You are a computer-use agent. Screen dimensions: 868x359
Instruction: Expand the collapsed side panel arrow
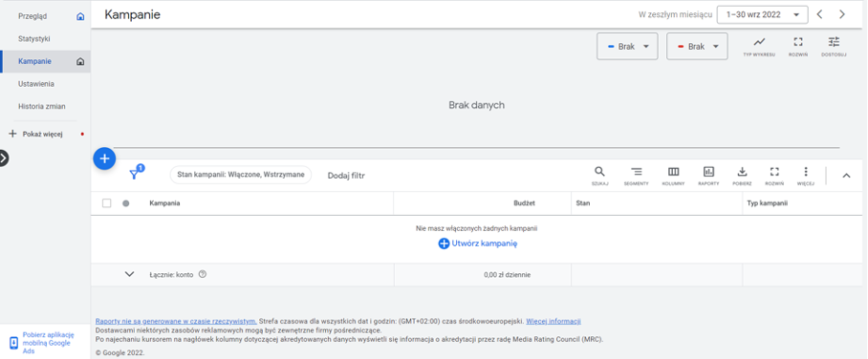(x=3, y=158)
